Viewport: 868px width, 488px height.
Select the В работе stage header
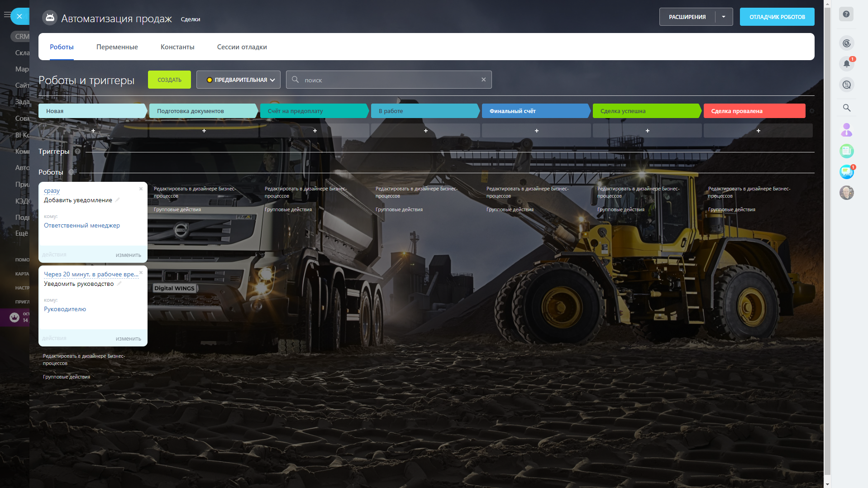pos(425,111)
